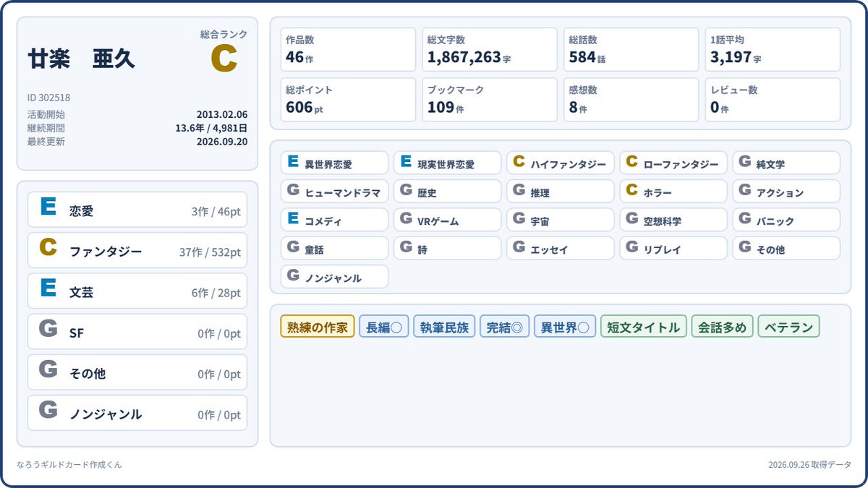
Task: Click the ブックマーク 109件 stat card
Action: 490,99
